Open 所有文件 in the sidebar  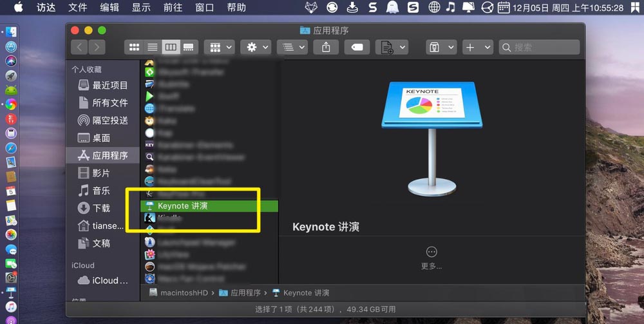[102, 102]
